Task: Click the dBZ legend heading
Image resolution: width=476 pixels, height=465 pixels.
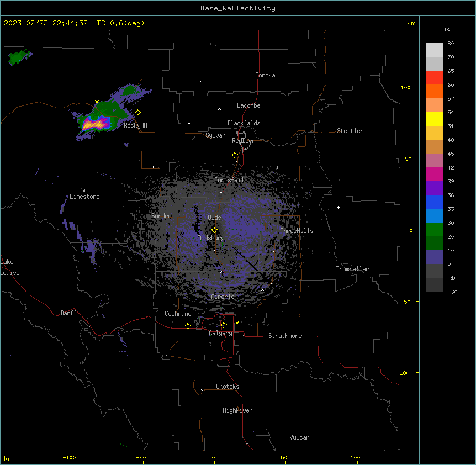Action: coord(447,30)
